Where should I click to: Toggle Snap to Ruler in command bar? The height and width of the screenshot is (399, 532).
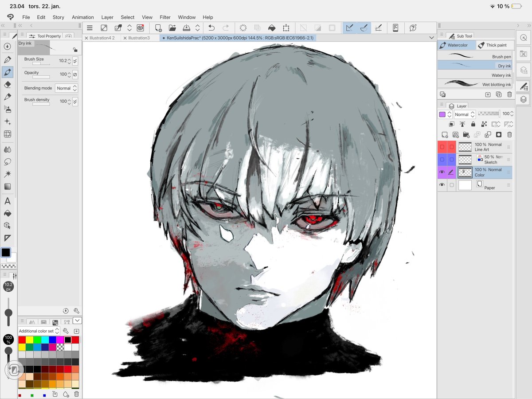(x=350, y=28)
